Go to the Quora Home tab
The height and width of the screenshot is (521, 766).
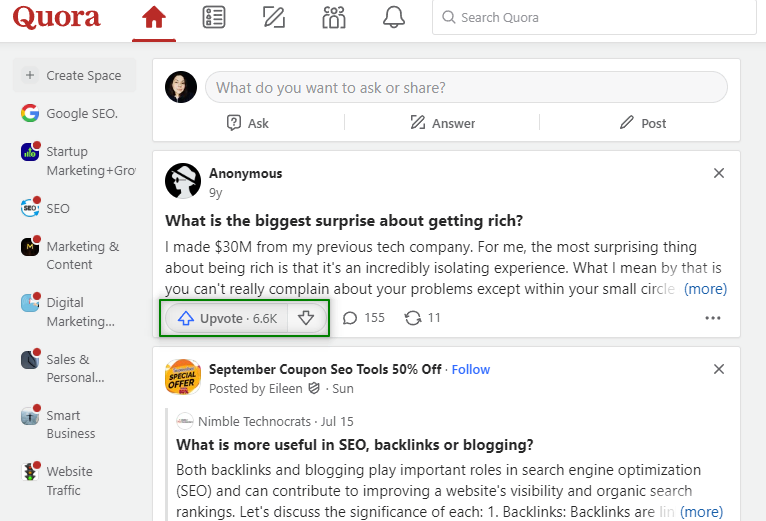point(153,18)
